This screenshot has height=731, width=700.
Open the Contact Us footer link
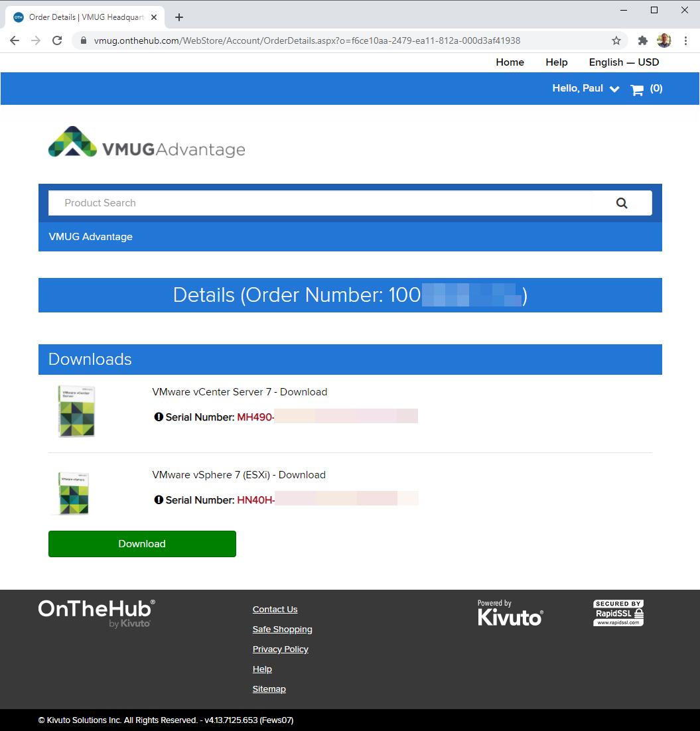pos(275,610)
